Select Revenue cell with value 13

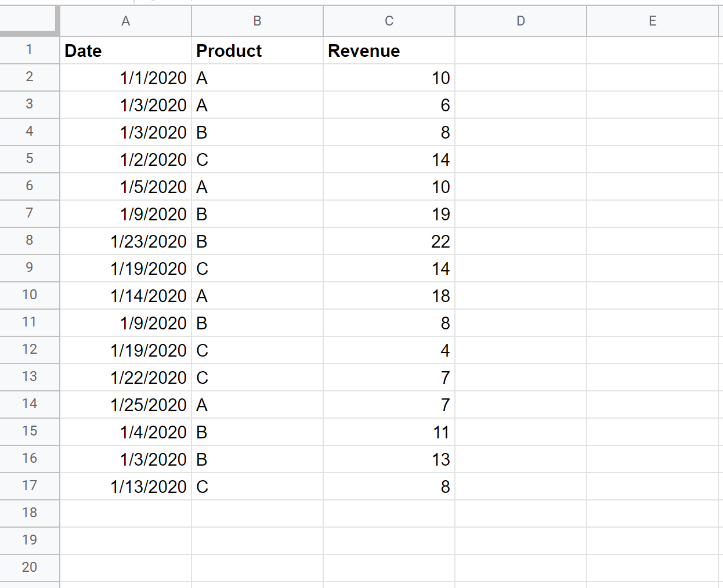[389, 459]
